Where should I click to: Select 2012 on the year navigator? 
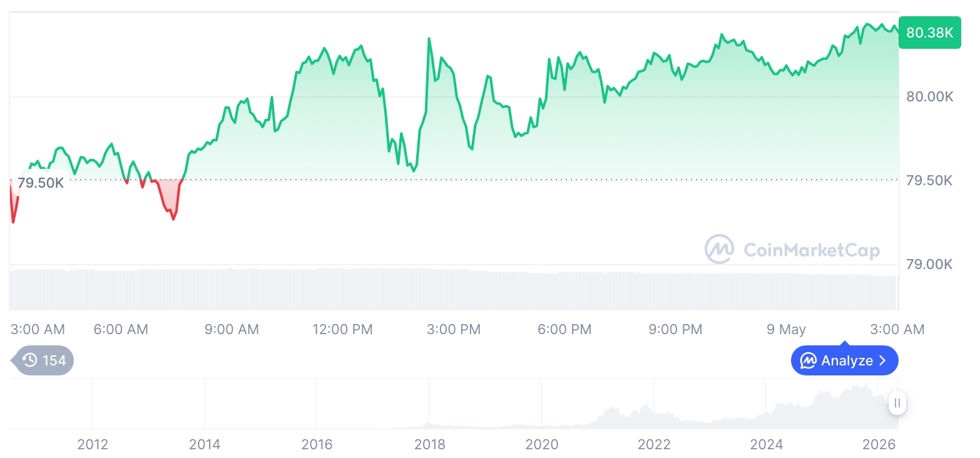pos(93,444)
